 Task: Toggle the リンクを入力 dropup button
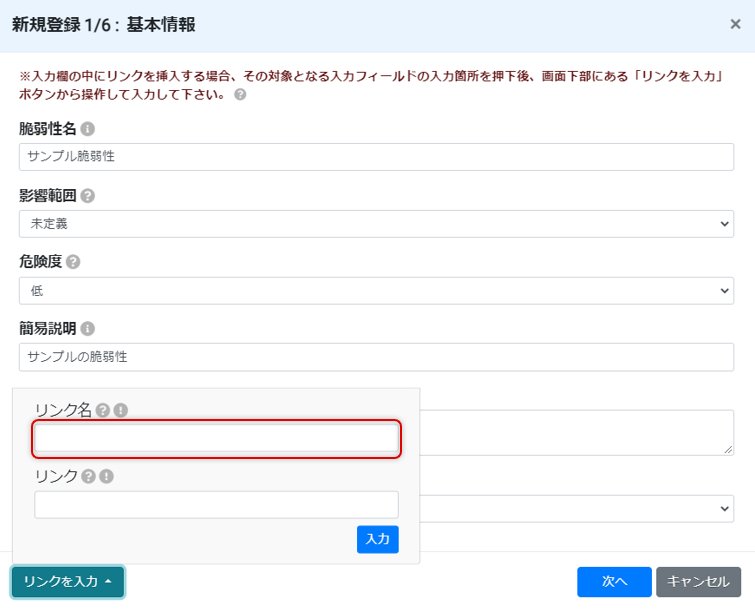(68, 582)
